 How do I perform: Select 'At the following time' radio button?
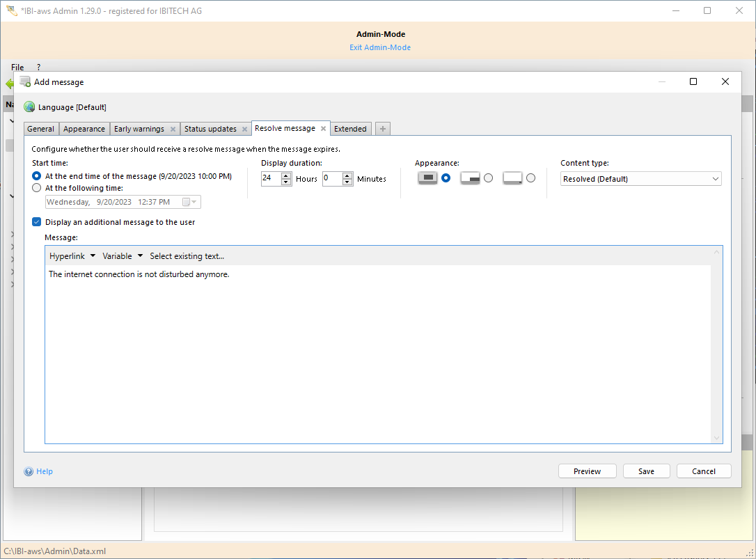[x=37, y=188]
